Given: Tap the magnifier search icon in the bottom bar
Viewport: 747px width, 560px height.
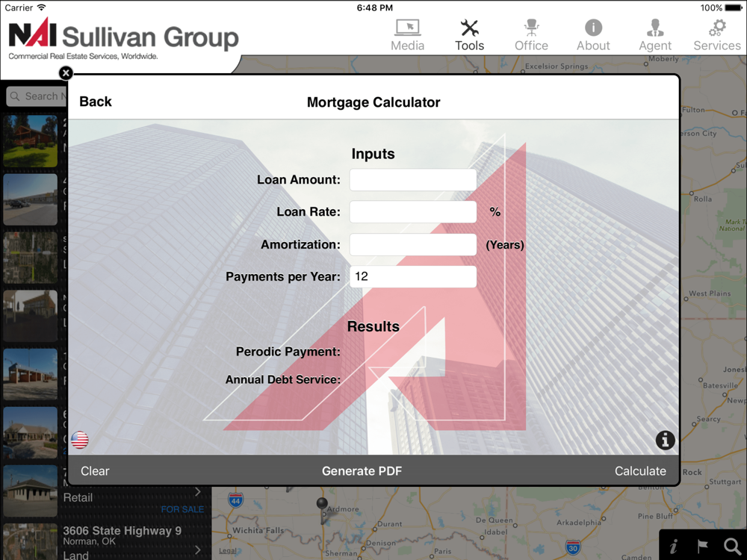Looking at the screenshot, I should click(x=732, y=547).
